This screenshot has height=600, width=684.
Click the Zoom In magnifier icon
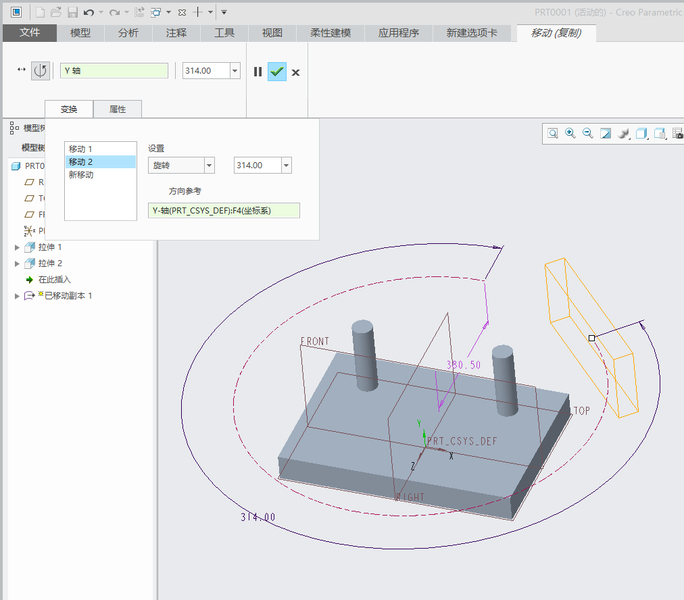tap(570, 133)
